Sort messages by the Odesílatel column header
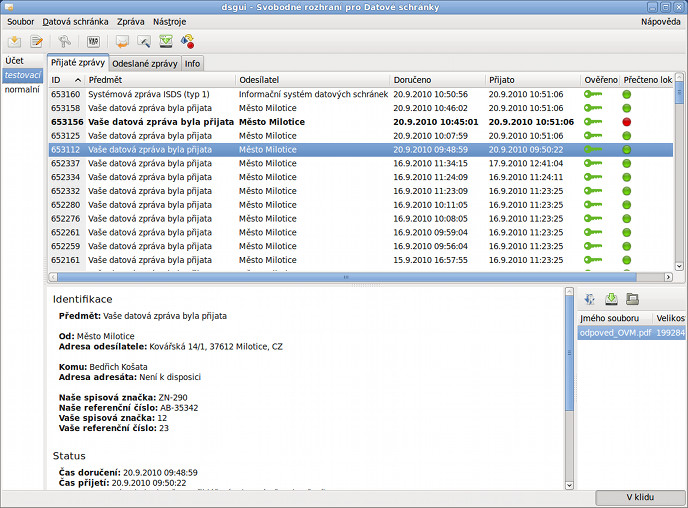This screenshot has height=508, width=688. coord(311,79)
